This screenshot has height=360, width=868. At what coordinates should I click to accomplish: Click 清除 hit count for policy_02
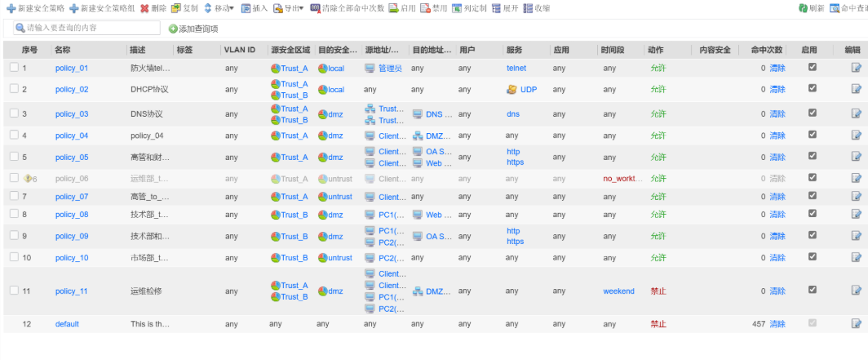coord(777,89)
